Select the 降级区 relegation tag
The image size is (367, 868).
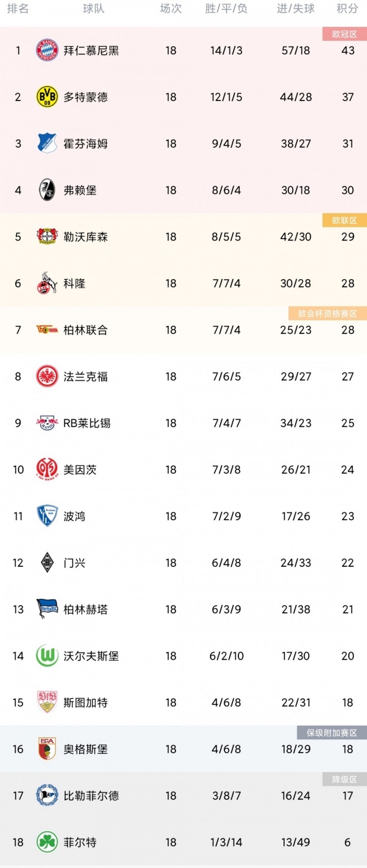344,779
